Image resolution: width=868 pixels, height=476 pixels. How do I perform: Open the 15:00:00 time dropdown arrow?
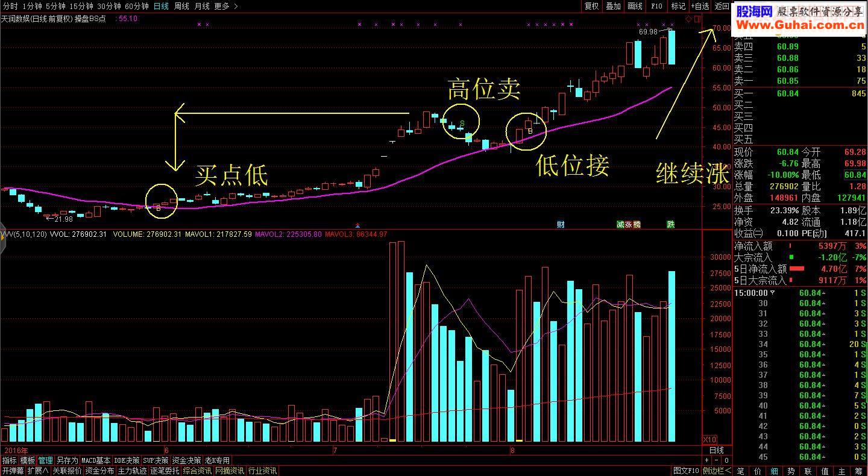773,293
